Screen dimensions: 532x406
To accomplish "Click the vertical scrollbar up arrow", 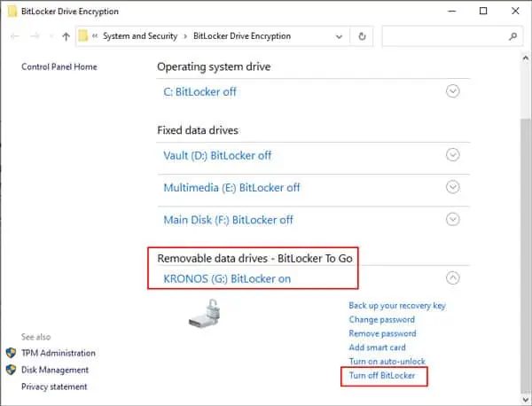I will point(526,58).
